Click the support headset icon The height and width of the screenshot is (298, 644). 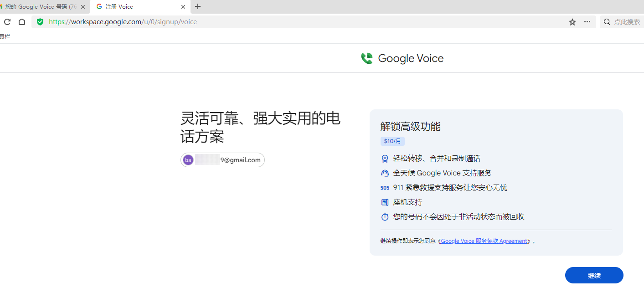(x=385, y=173)
